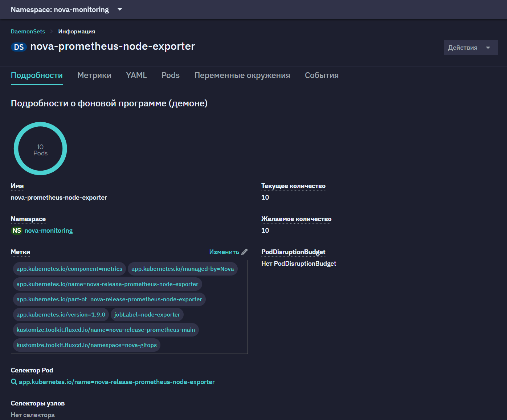Viewport: 507px width, 420px height.
Task: Click Изменить to edit labels
Action: click(224, 252)
